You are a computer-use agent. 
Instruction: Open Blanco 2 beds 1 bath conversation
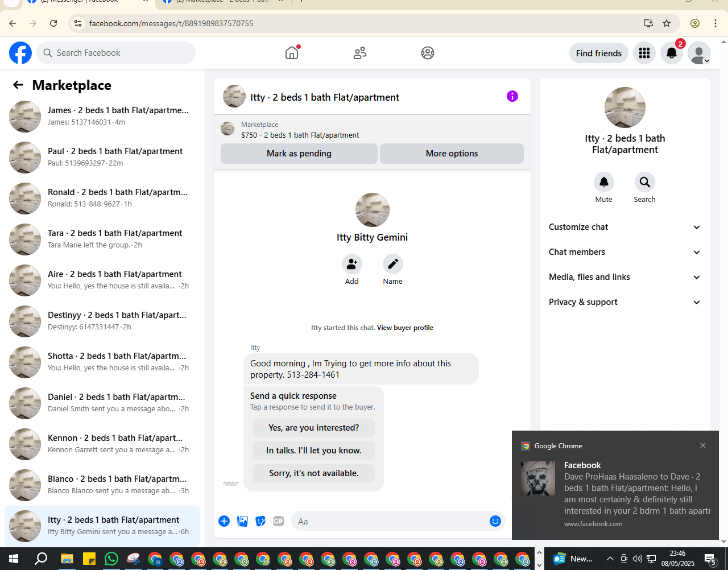tap(102, 485)
